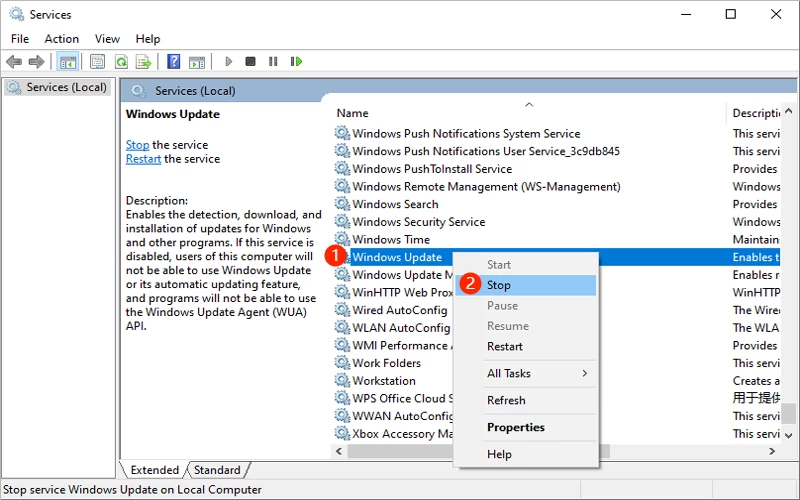This screenshot has height=500, width=800.
Task: Click gear icon beside Work Folders
Action: click(342, 363)
